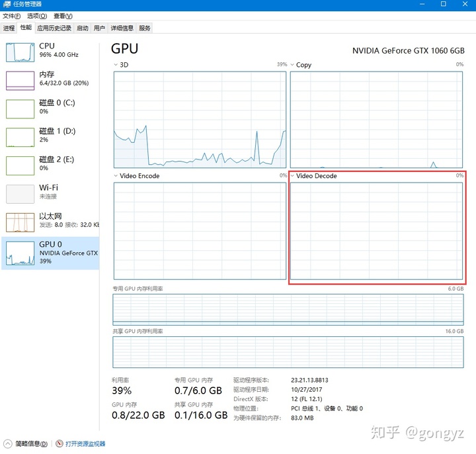
Task: Click the 83.0 MB reserved memory value
Action: point(302,418)
